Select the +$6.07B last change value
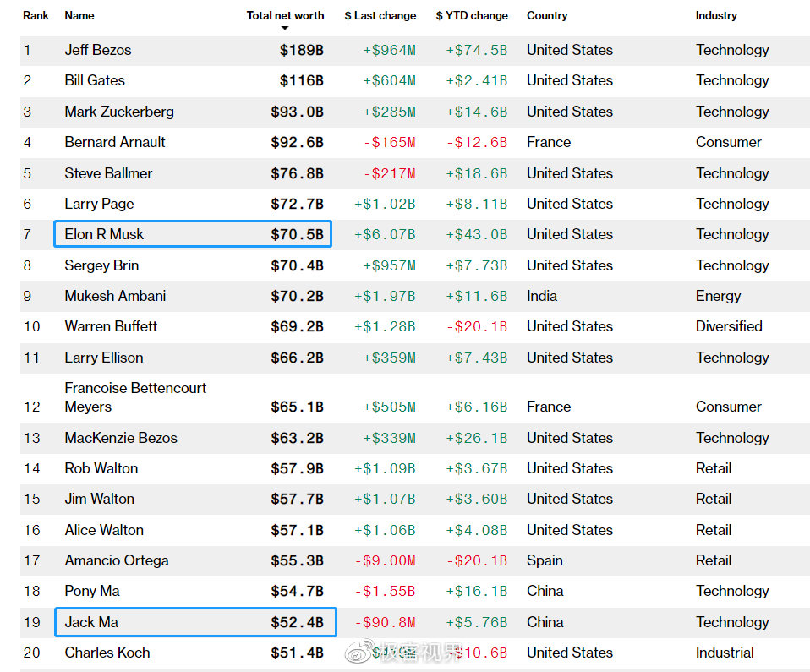 click(x=385, y=234)
